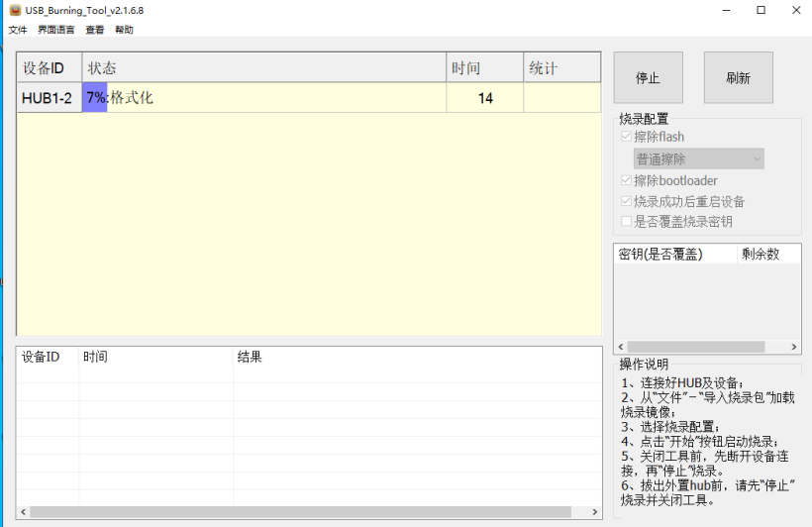Open the 帮助 menu
Viewport: 812px width, 527px height.
(124, 30)
